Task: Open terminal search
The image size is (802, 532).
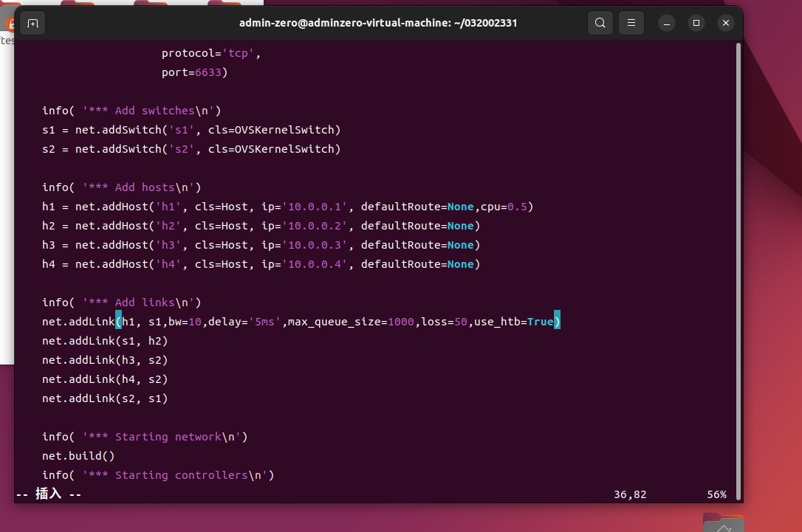Action: 600,23
